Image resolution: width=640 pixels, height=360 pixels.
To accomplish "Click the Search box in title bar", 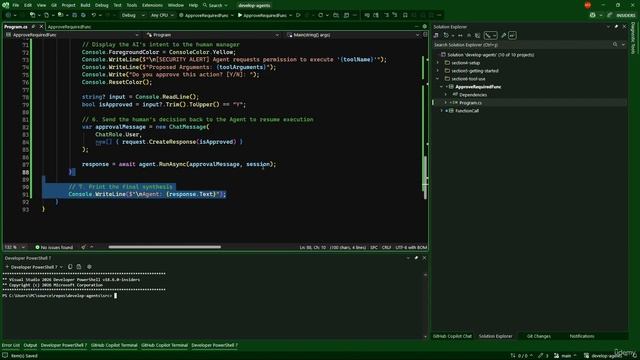I will point(215,5).
